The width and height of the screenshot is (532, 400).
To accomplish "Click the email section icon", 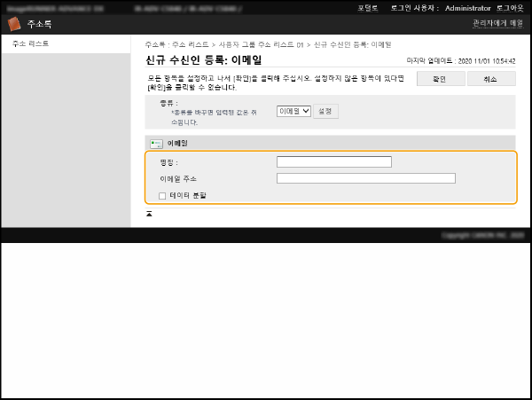I will pos(156,143).
